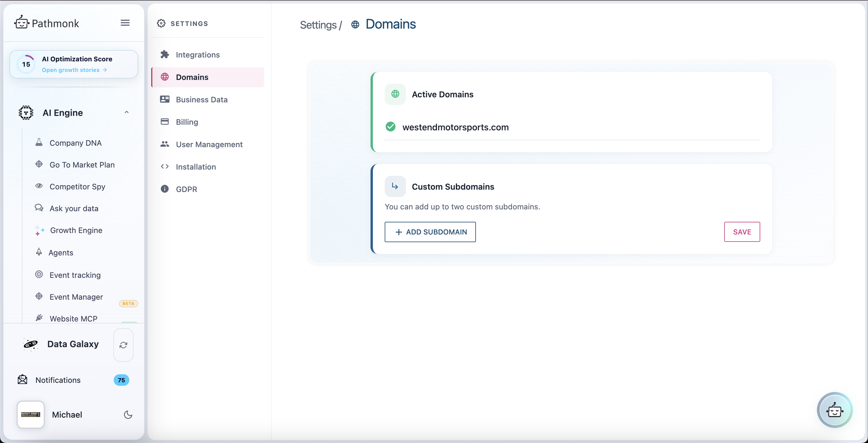Click the Custom Subdomains heading
The width and height of the screenshot is (868, 443).
tap(453, 187)
